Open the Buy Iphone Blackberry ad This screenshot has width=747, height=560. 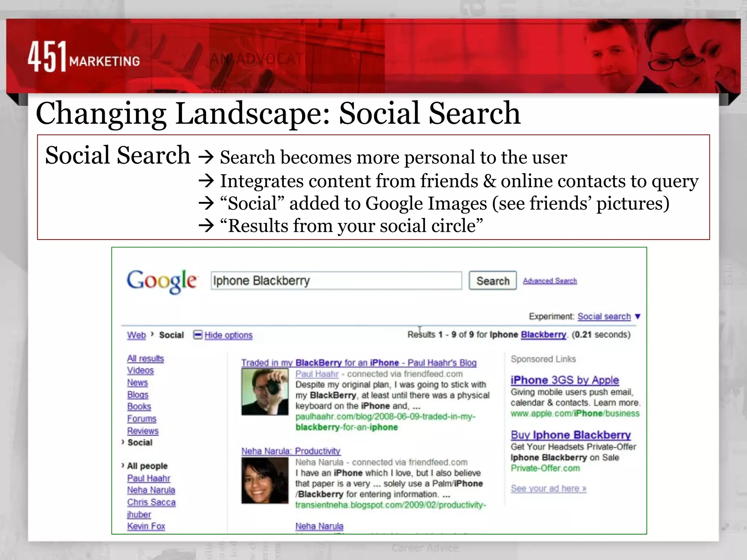point(571,435)
